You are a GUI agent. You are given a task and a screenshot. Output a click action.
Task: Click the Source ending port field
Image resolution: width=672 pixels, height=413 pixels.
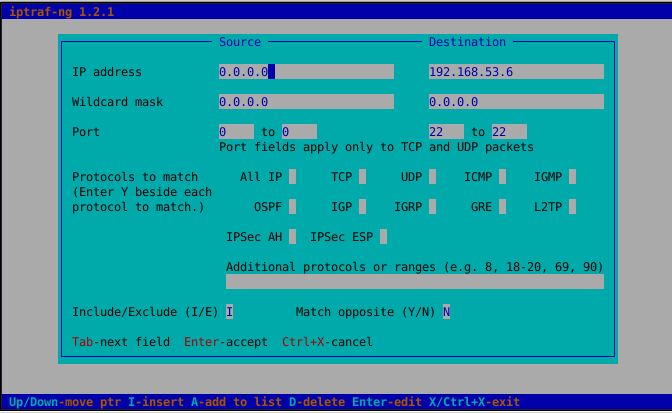pos(299,132)
